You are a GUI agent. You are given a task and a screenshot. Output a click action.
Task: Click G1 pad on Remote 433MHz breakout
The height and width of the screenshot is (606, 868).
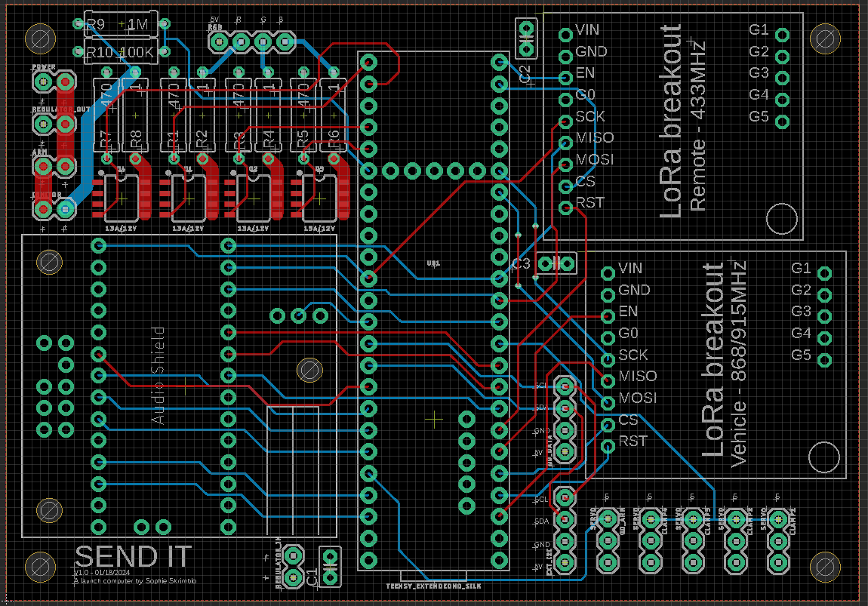(x=782, y=35)
